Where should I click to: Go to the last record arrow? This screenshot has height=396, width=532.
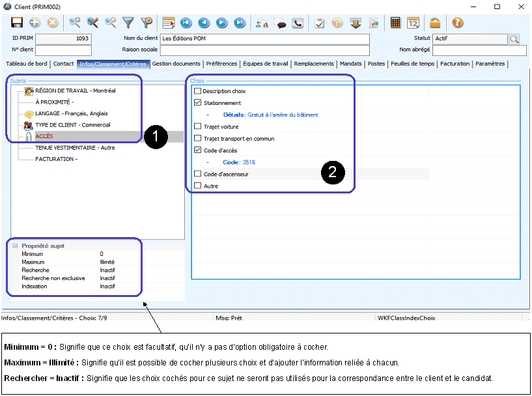tap(240, 23)
